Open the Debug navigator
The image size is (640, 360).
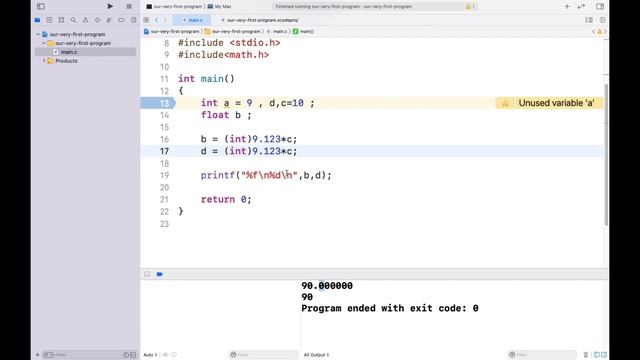(109, 20)
